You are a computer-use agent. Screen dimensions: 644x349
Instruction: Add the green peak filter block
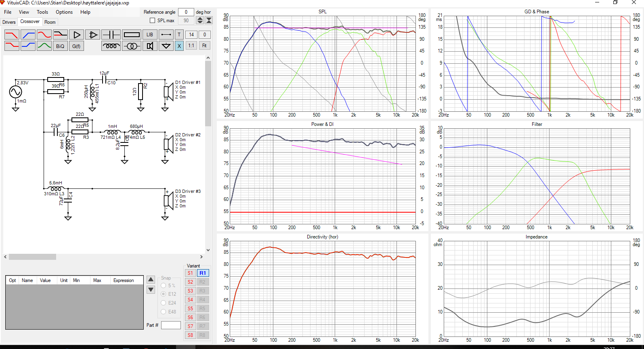tap(44, 46)
